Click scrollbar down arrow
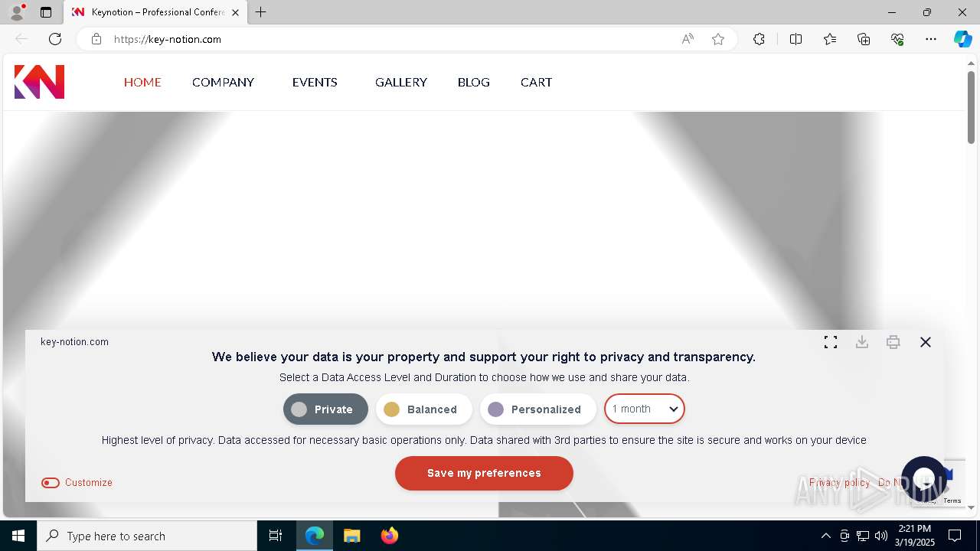Viewport: 980px width, 551px height. point(971,507)
